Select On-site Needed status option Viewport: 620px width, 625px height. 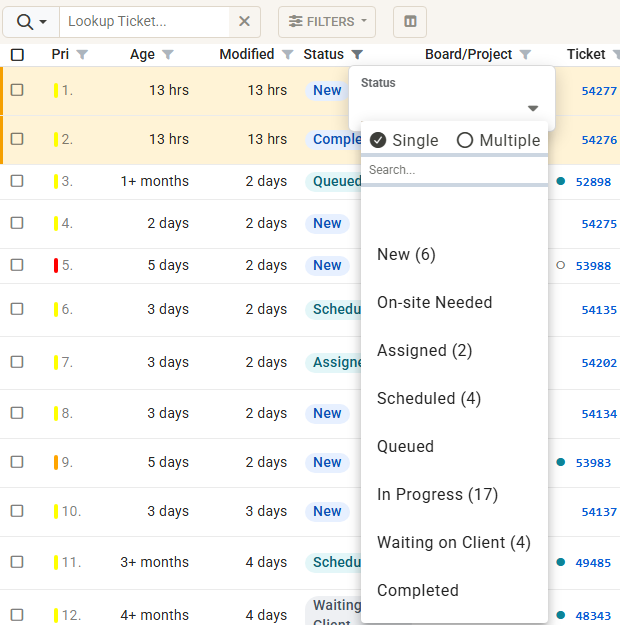[x=455, y=303]
